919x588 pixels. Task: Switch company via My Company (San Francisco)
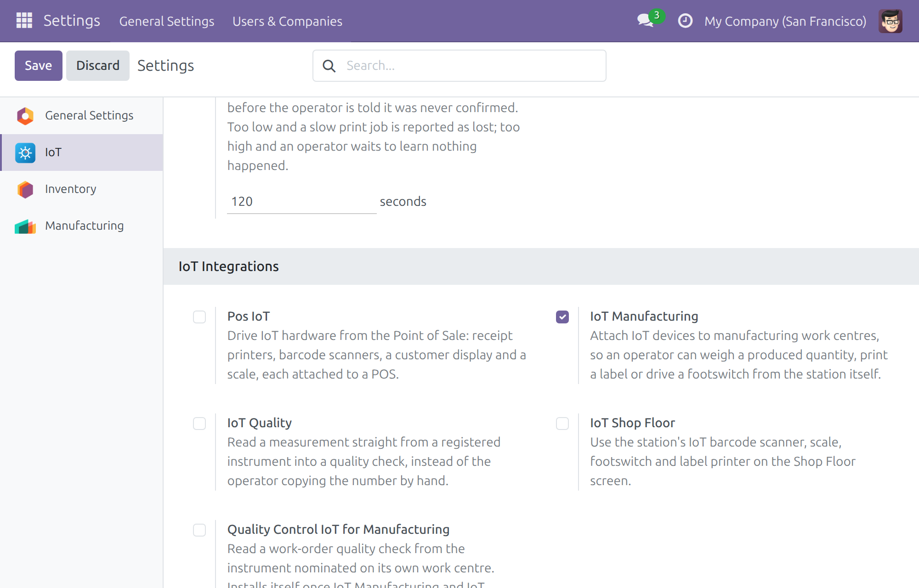pos(785,21)
